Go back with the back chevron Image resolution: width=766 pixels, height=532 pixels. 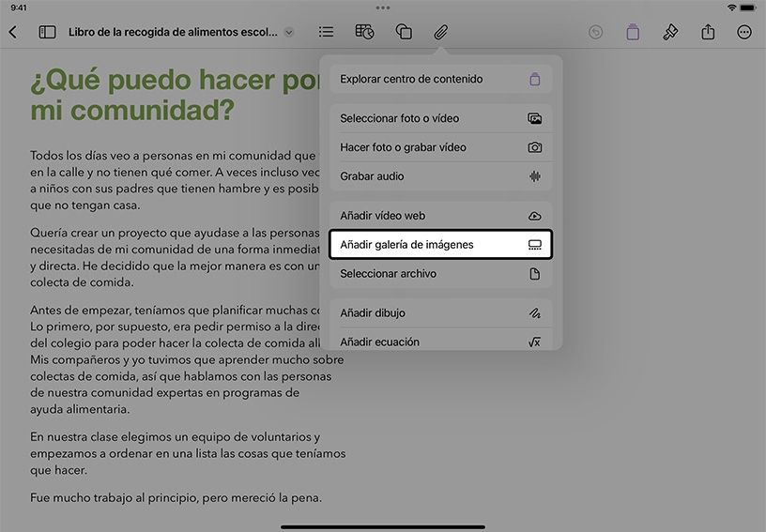tap(13, 32)
